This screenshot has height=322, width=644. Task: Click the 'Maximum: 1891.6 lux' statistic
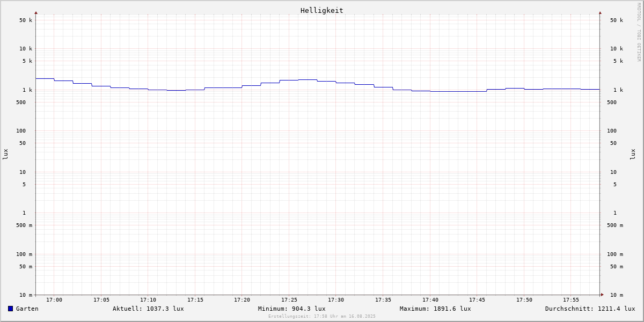coord(435,309)
